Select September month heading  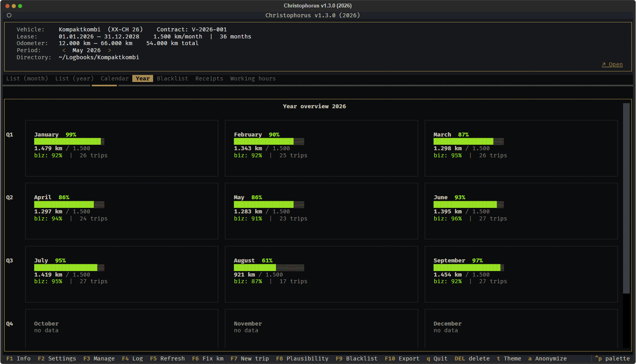(x=449, y=260)
